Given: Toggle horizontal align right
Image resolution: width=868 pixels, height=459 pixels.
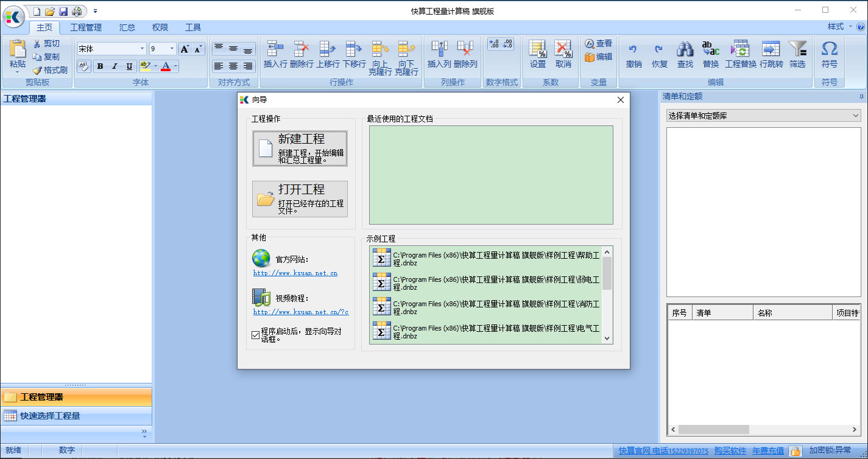Looking at the screenshot, I should (x=248, y=66).
